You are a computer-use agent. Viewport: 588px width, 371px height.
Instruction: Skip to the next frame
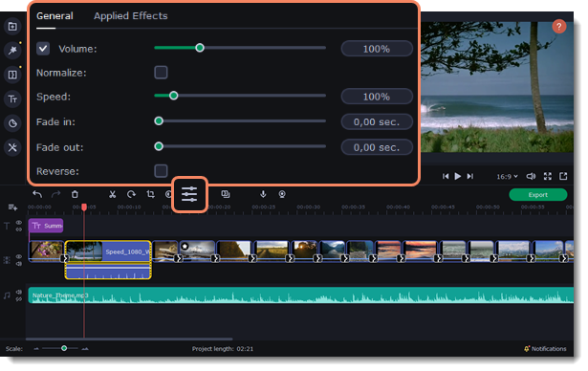(469, 176)
